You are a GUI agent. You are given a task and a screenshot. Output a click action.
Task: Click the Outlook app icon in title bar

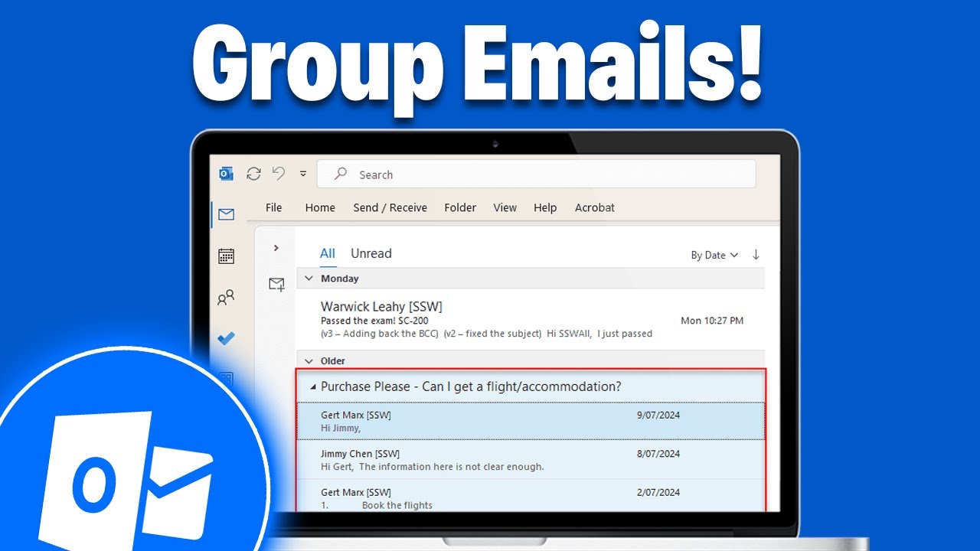tap(227, 174)
